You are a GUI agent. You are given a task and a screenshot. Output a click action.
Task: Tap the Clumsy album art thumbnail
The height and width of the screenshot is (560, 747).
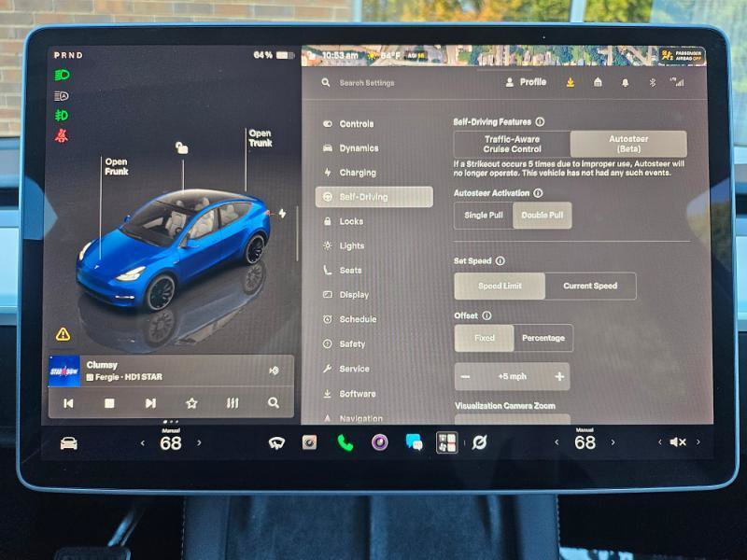[x=64, y=371]
